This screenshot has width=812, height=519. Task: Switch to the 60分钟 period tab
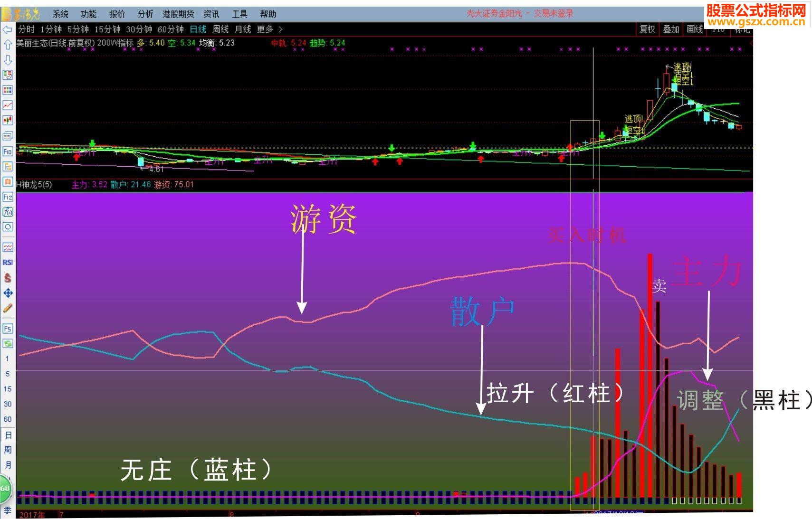pos(171,29)
